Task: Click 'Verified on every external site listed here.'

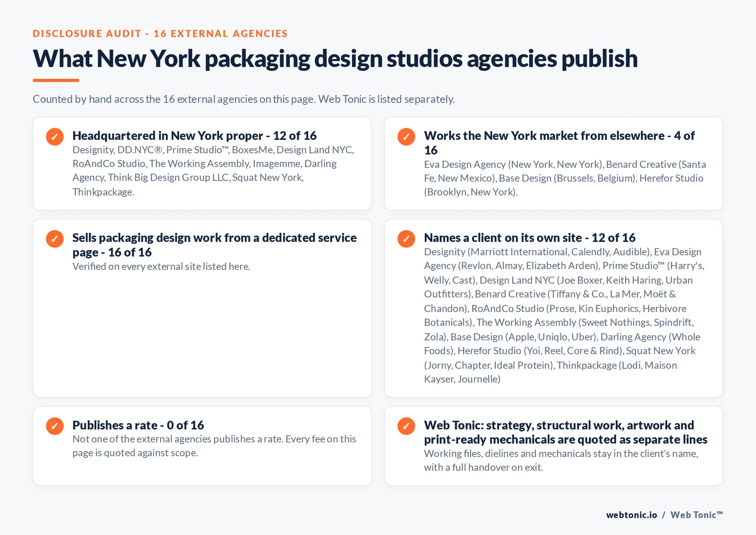Action: pos(161,267)
